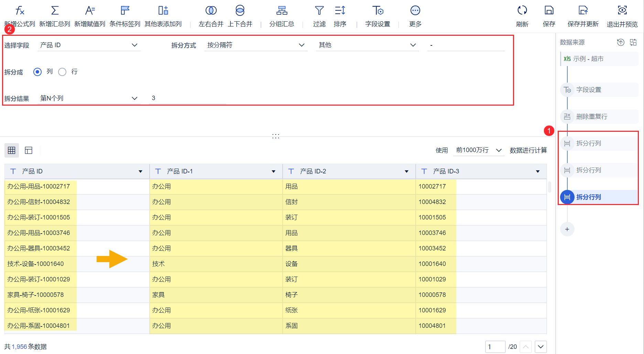Select the 字段设置 step in the flow
The image size is (644, 354).
click(x=599, y=90)
